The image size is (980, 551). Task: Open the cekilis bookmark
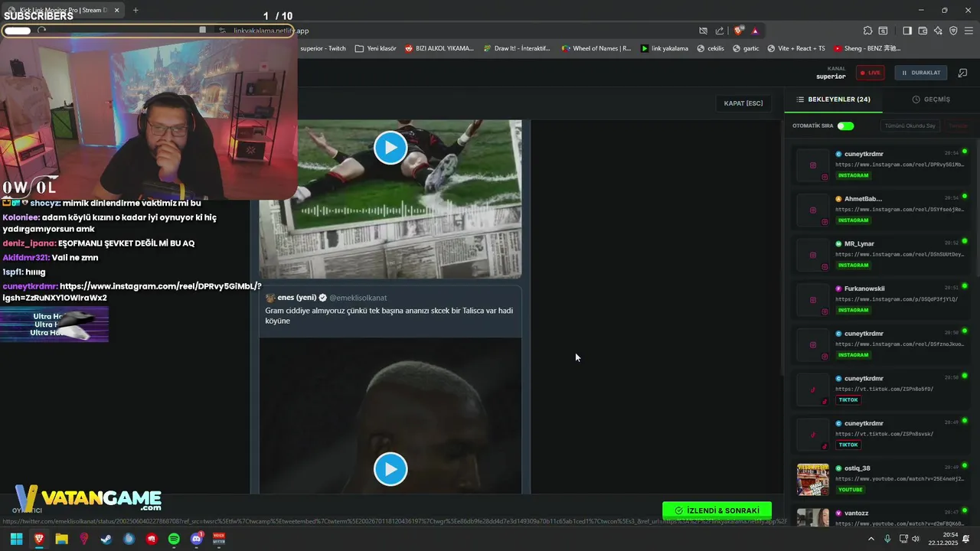pyautogui.click(x=710, y=48)
